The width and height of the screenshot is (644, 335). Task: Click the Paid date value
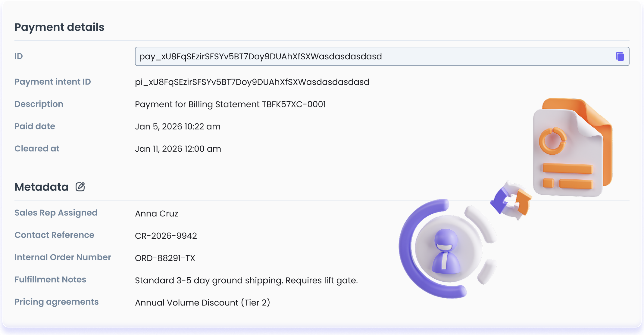point(177,126)
